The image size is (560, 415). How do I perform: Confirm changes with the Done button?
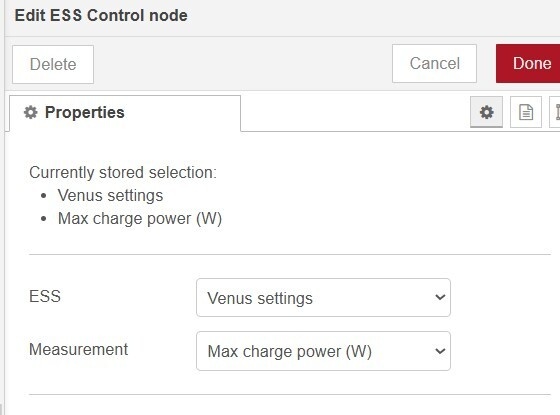click(529, 64)
